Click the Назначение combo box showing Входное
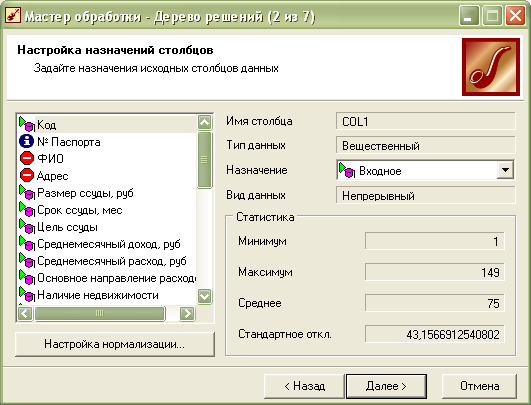The height and width of the screenshot is (405, 531). [425, 170]
